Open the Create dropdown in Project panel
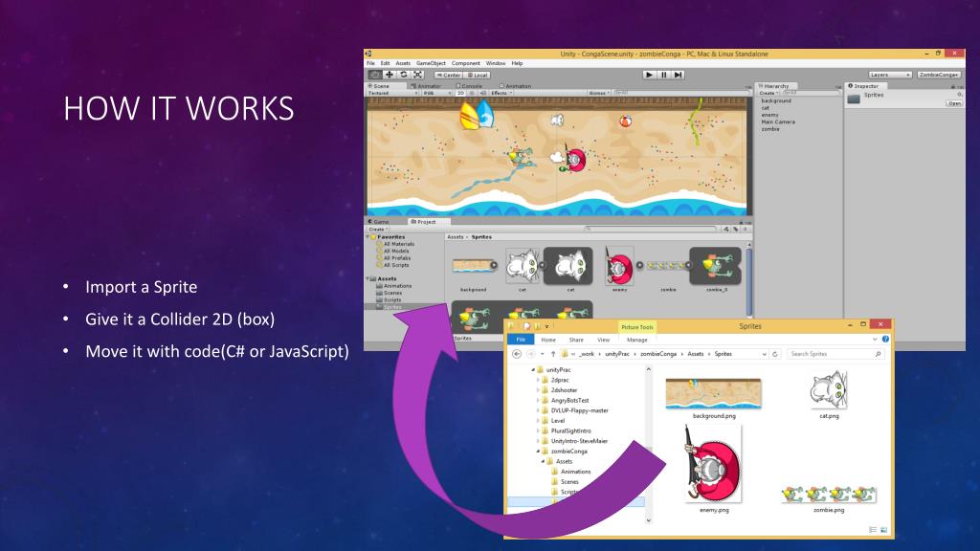 (377, 230)
